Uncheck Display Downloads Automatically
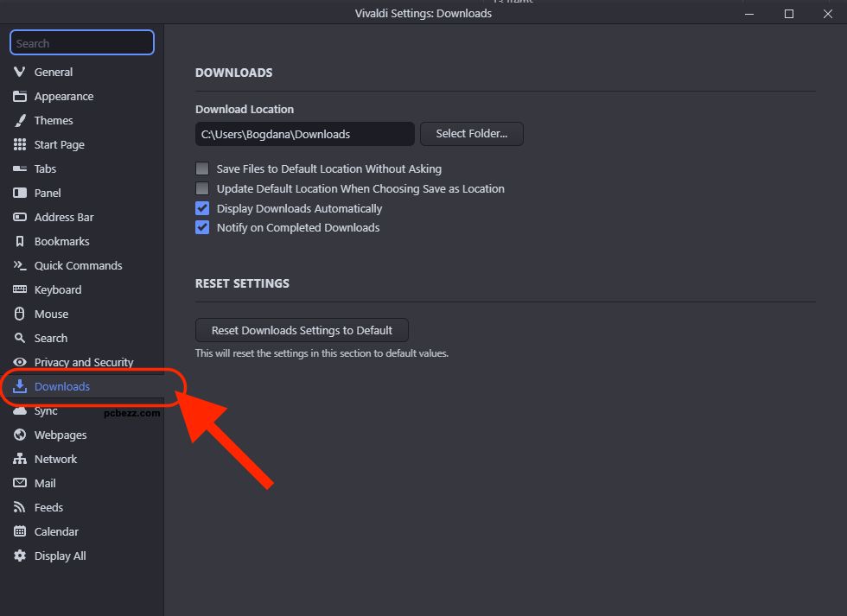Image resolution: width=847 pixels, height=616 pixels. click(x=202, y=208)
